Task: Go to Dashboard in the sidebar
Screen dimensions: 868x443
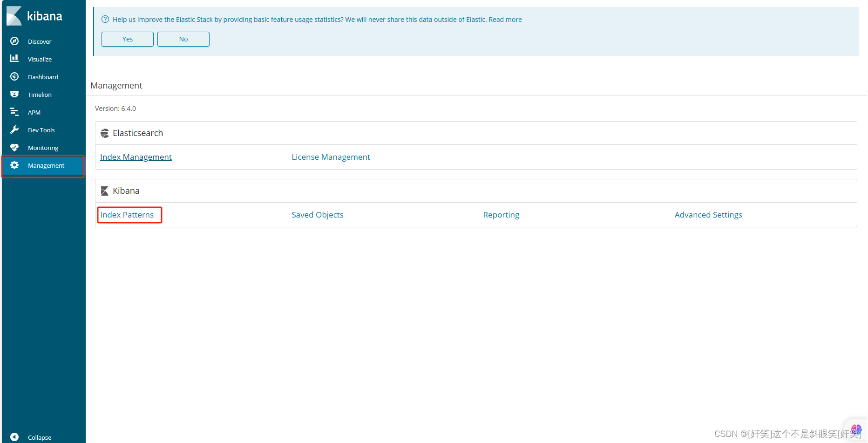Action: [43, 77]
